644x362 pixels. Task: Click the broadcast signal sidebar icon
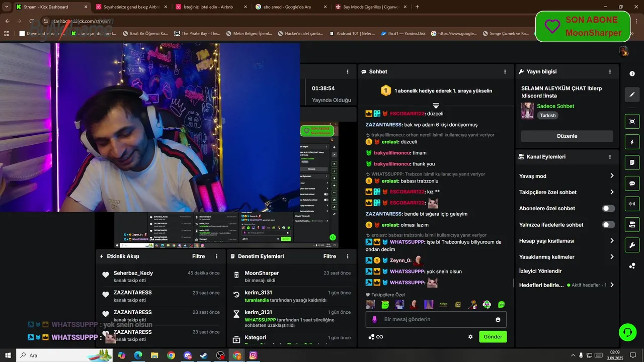[x=632, y=204]
